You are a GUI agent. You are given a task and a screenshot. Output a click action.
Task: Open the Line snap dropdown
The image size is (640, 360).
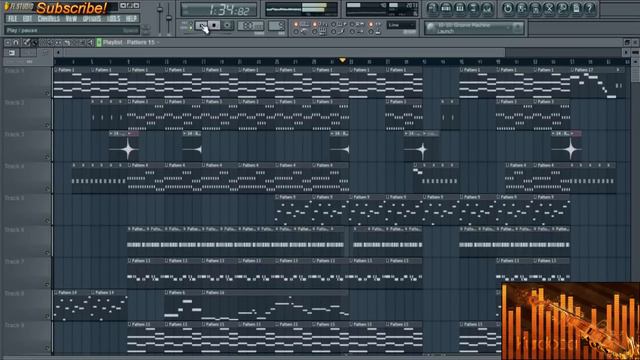pyautogui.click(x=402, y=25)
